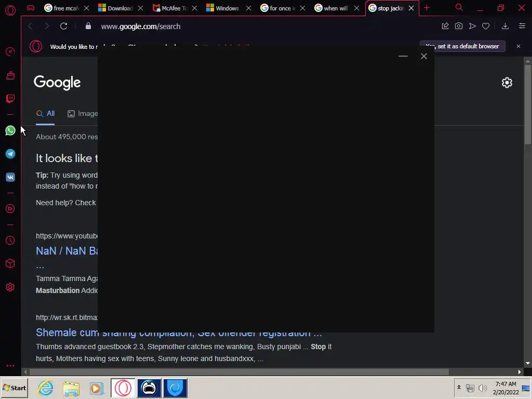Close the 'Download' tab
The image size is (532, 399).
pyautogui.click(x=140, y=8)
